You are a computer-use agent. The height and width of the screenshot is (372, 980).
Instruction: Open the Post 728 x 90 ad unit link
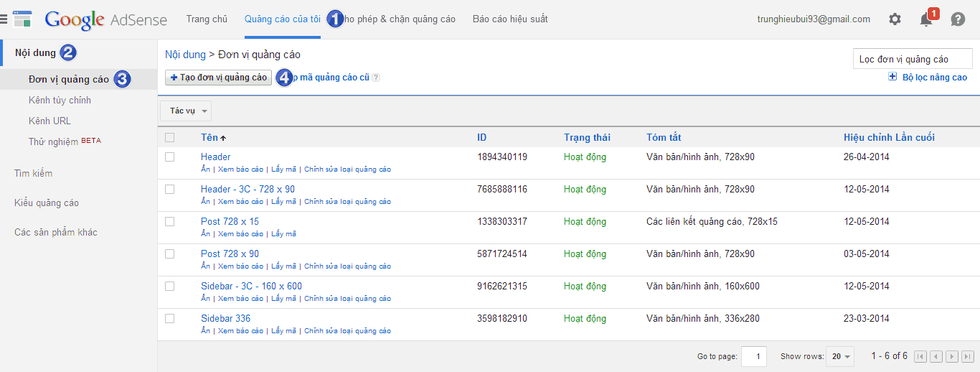pyautogui.click(x=230, y=254)
